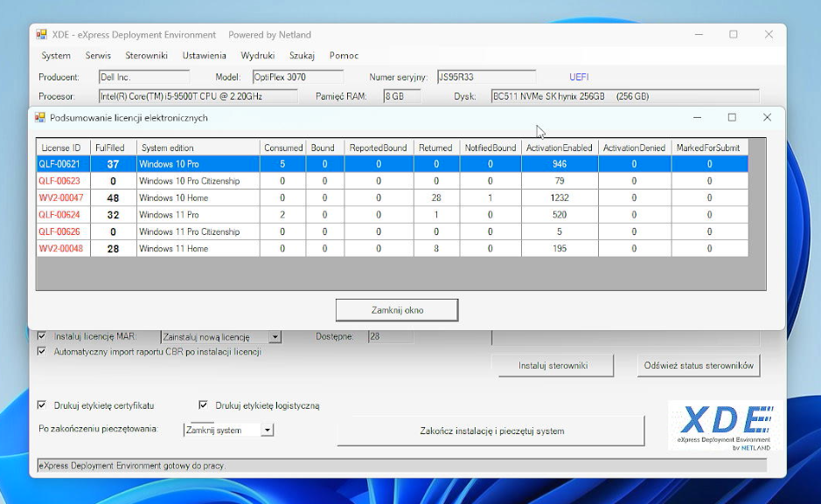The image size is (821, 504).
Task: Uncheck Drukuj etykietę certyfikatu
Action: (42, 405)
